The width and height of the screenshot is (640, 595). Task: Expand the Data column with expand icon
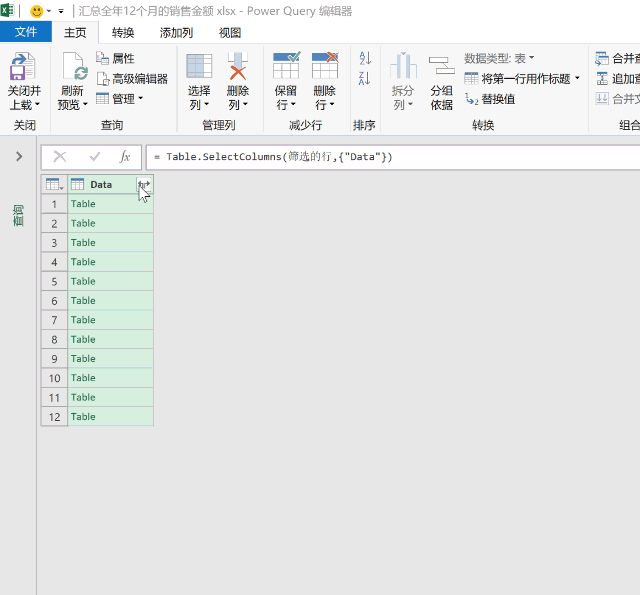pos(144,185)
